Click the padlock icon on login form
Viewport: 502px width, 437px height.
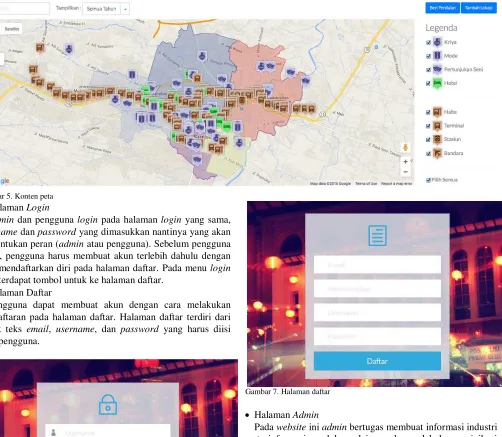click(108, 405)
